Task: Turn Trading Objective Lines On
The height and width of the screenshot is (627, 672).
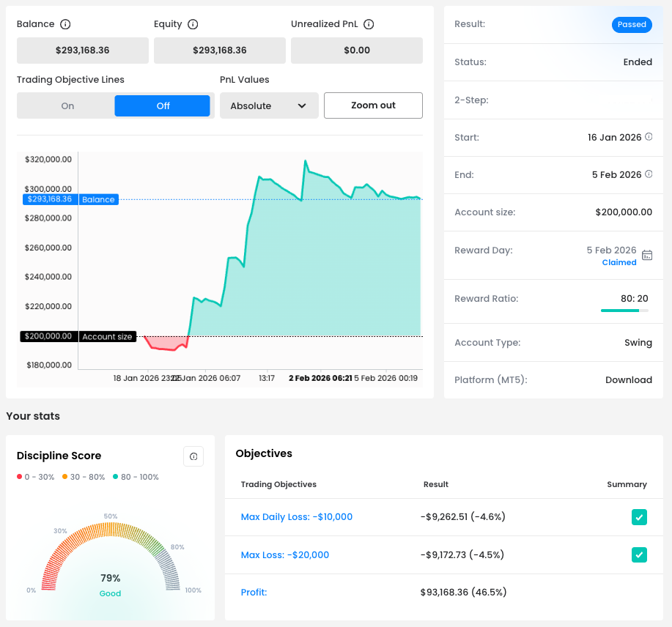Action: [x=67, y=106]
